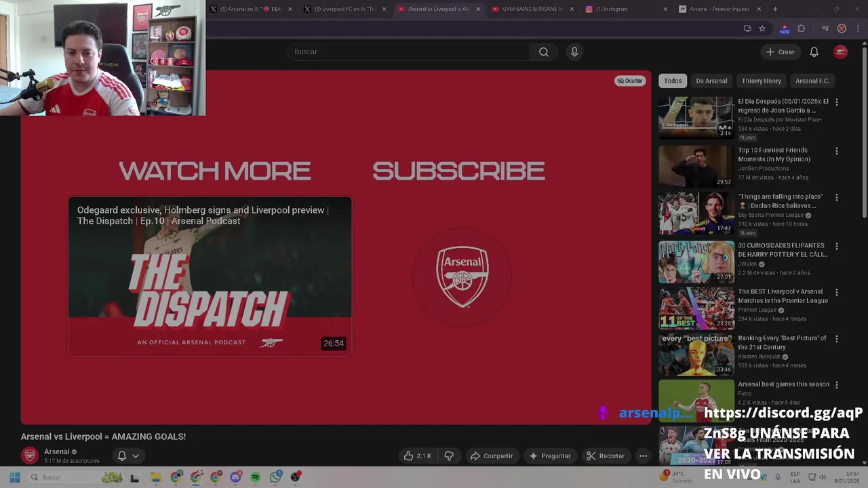Viewport: 868px width, 488px height.
Task: Click the YouTube search magnifier button
Action: tap(543, 52)
